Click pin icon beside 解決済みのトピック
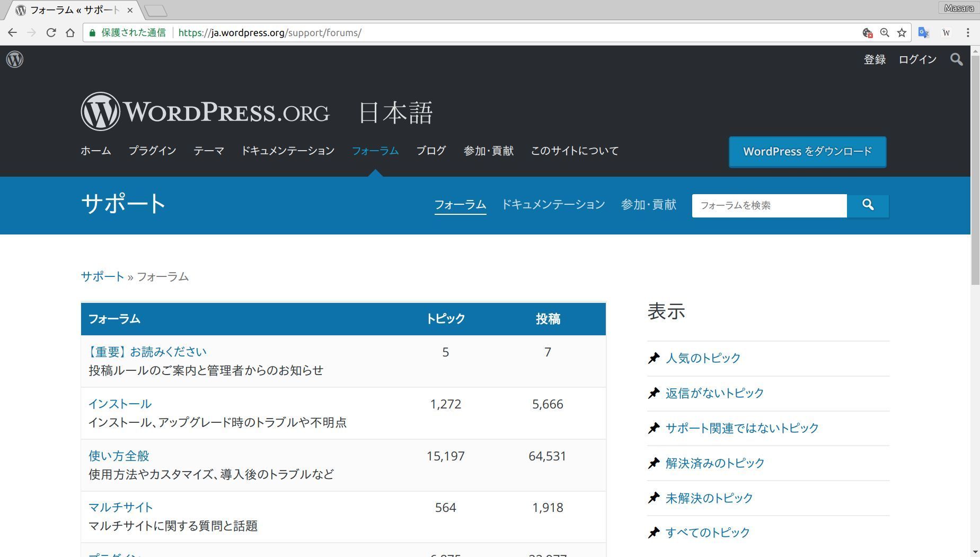The width and height of the screenshot is (980, 557). (654, 463)
